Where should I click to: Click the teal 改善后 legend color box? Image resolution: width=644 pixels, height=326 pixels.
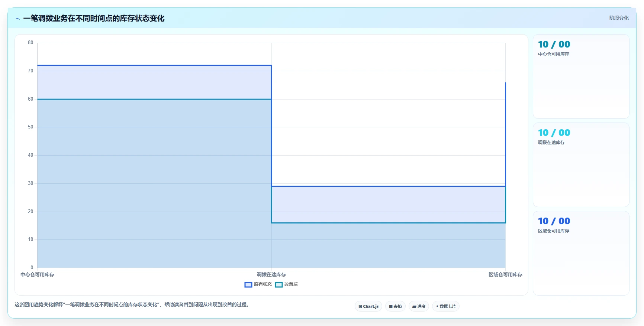pos(279,285)
